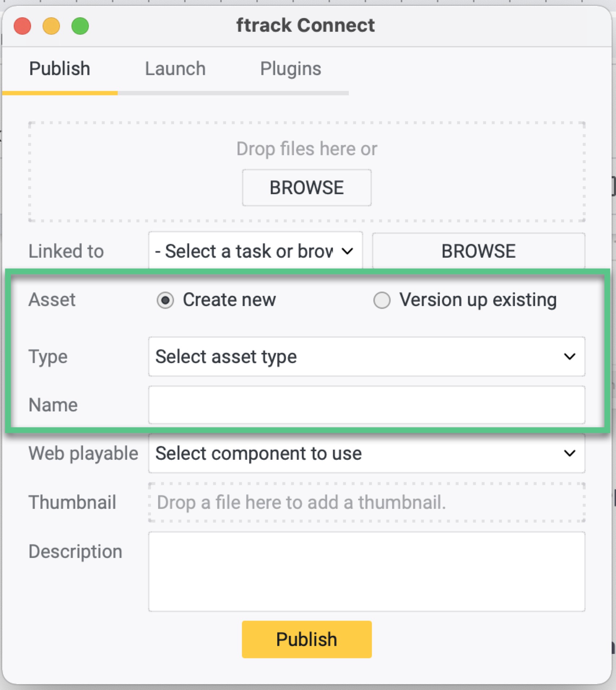Open the Select a task dropdown
Viewport: 616px width, 690px height.
point(255,251)
